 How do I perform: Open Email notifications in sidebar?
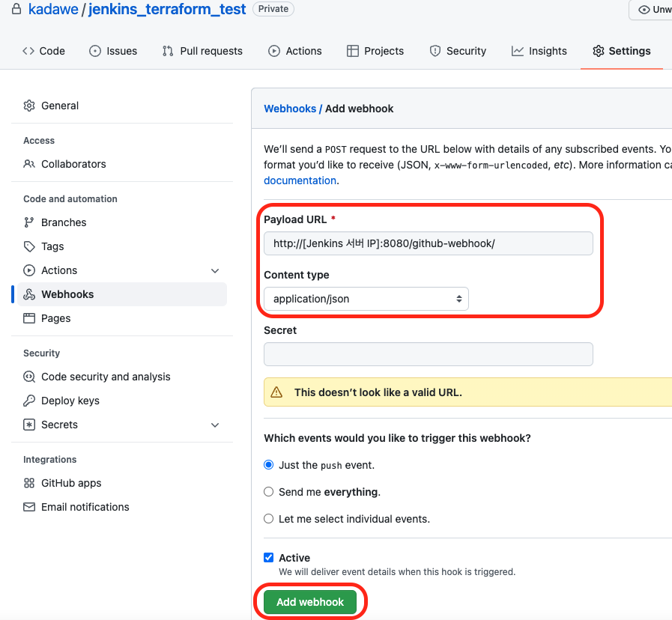[x=122, y=507]
